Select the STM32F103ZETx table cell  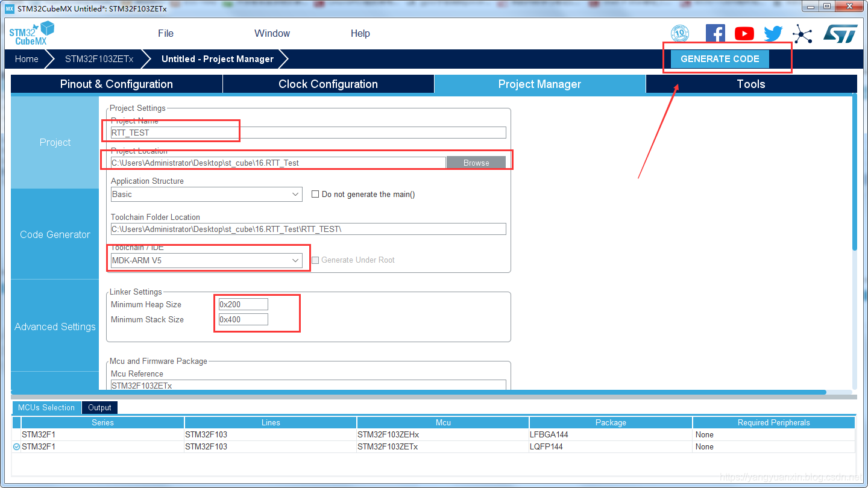443,446
